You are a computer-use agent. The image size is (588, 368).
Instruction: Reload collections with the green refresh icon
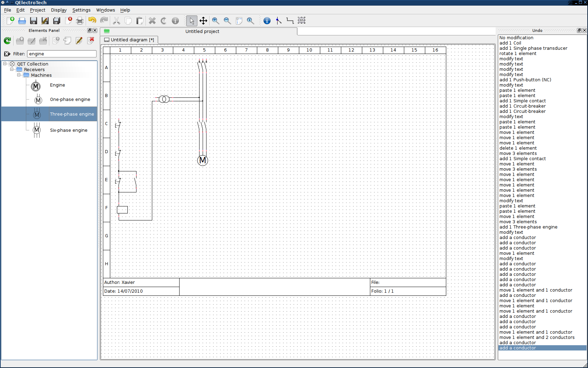(7, 41)
